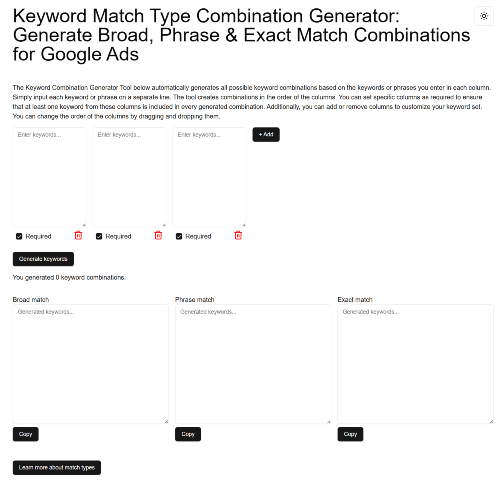This screenshot has width=500, height=500.
Task: Uncheck Required for the second column
Action: pyautogui.click(x=99, y=236)
